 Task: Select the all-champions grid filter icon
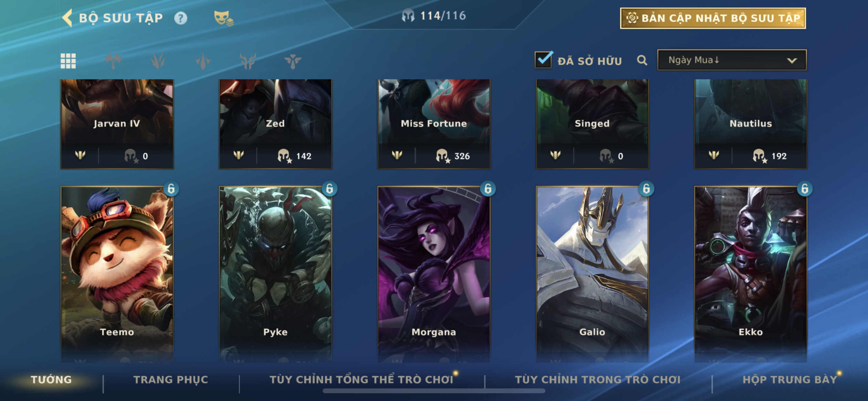[68, 61]
